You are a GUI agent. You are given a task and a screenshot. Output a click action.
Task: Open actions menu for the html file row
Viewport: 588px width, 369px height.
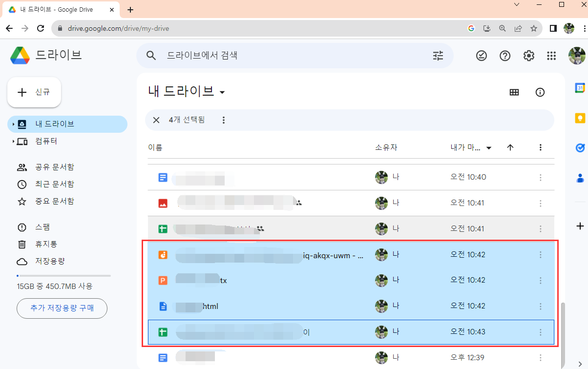541,306
